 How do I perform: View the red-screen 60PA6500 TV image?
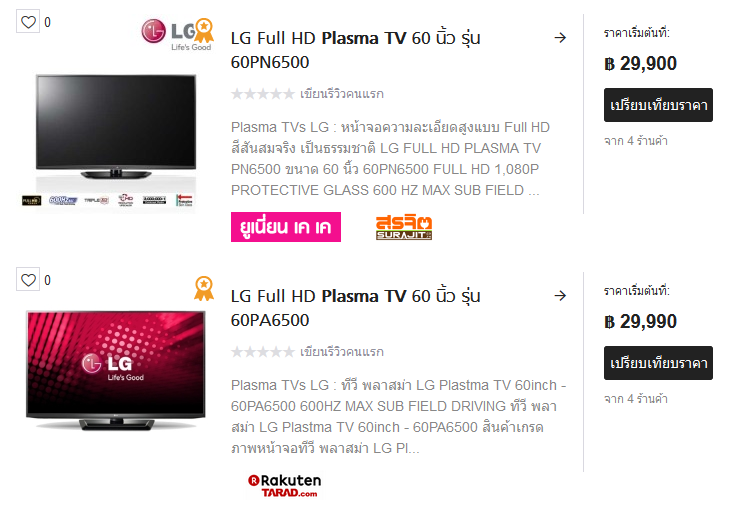tap(116, 370)
